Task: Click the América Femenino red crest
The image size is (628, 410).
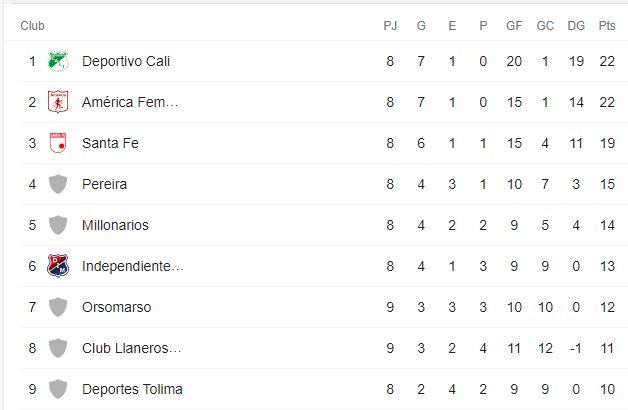Action: coord(58,102)
